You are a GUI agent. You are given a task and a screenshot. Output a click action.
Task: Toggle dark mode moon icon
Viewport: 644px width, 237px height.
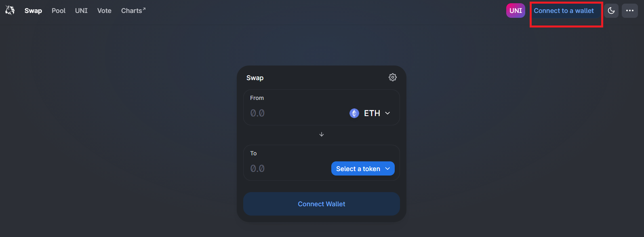[x=611, y=11]
